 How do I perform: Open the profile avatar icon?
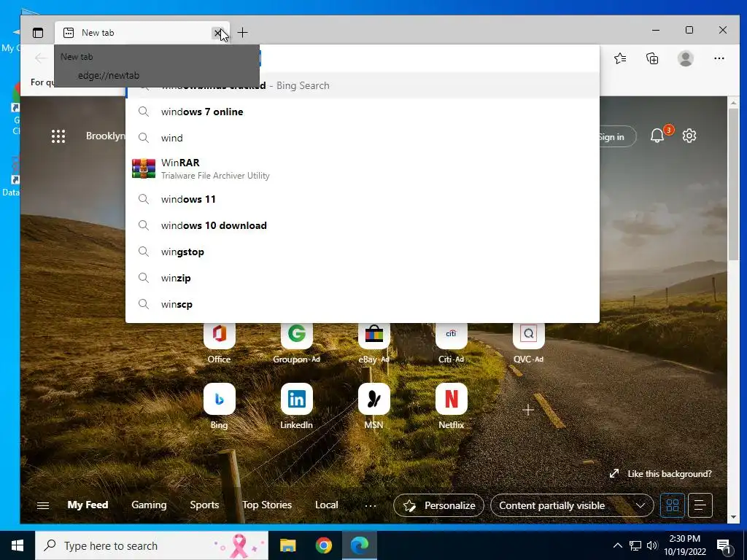coord(686,58)
